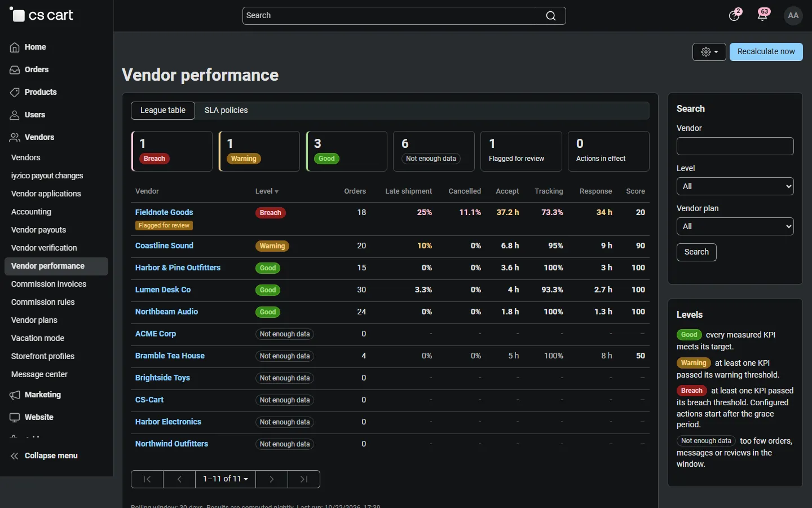This screenshot has width=812, height=508.
Task: Open the Bramble Tea House vendor link
Action: (170, 356)
